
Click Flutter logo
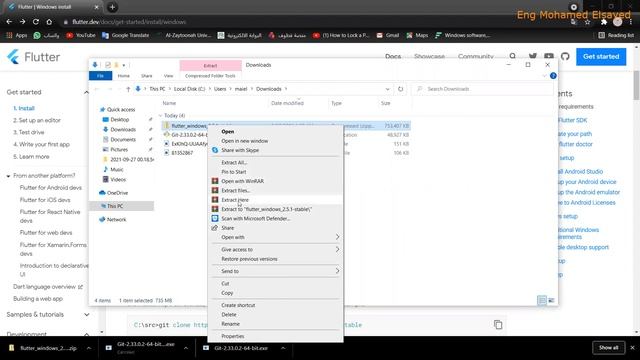(33, 57)
